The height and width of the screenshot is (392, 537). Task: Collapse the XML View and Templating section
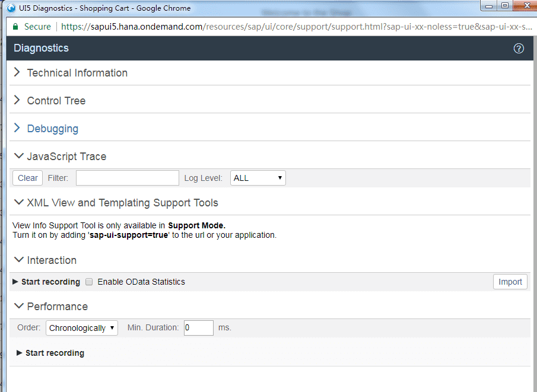17,203
